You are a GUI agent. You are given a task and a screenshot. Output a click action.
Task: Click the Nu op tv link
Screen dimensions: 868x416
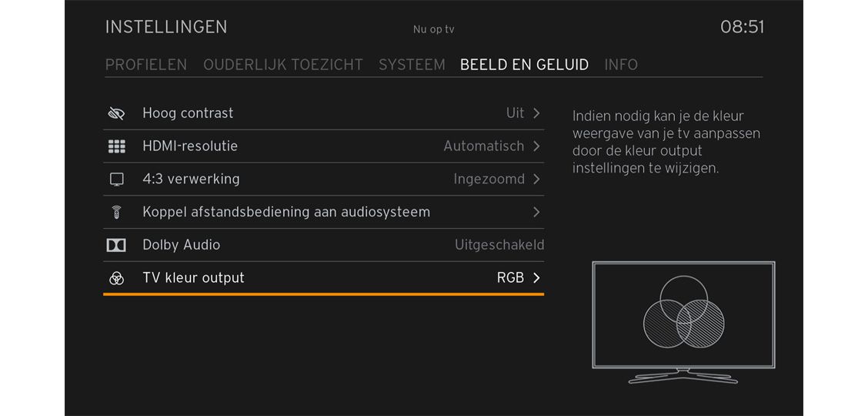pyautogui.click(x=434, y=29)
